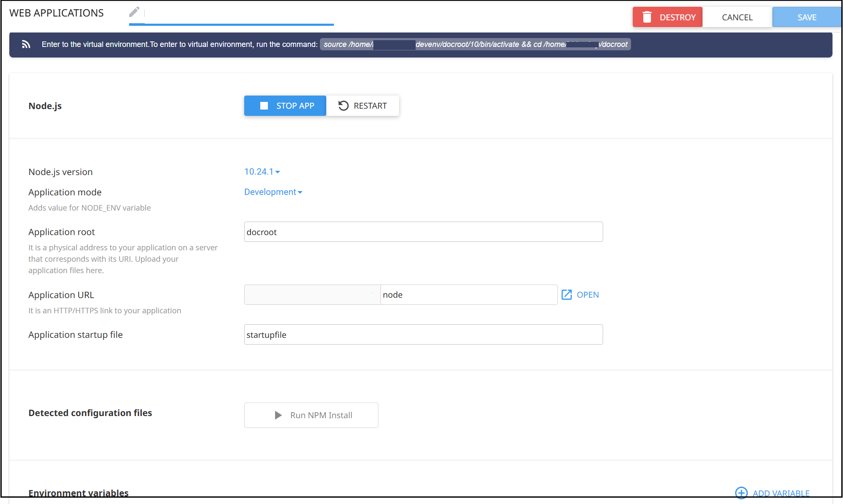Click the pencil edit icon near the title
The width and height of the screenshot is (843, 504).
click(134, 12)
